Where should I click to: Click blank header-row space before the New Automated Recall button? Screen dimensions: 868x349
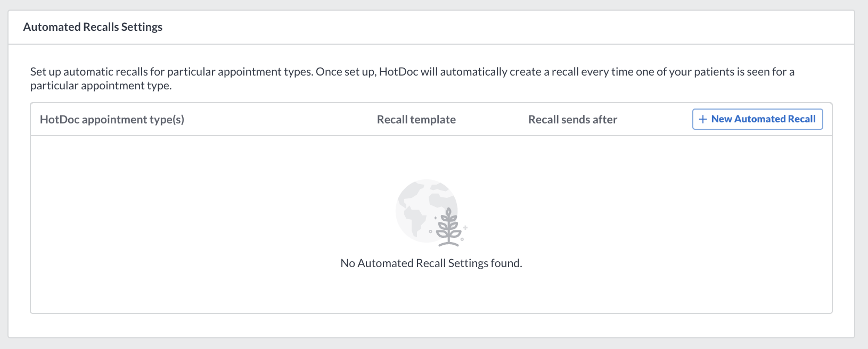click(655, 119)
